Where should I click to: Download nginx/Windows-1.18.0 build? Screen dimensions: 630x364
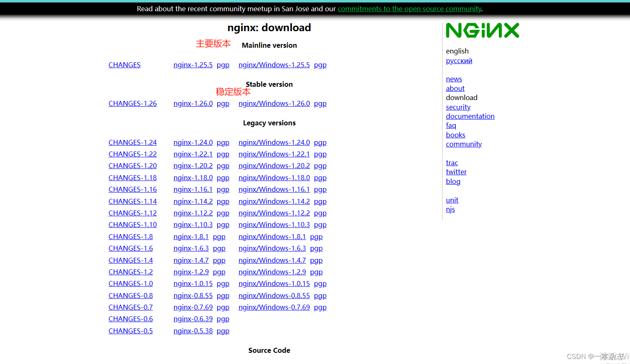[274, 178]
